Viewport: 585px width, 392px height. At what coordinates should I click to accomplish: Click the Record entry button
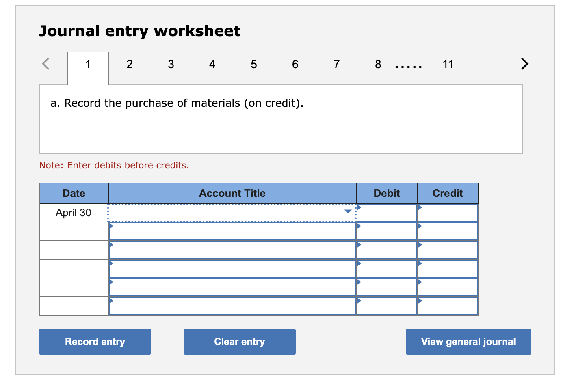(95, 342)
